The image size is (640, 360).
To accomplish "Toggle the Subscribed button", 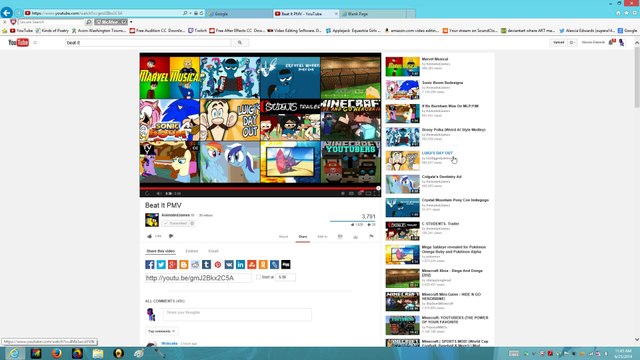I will click(175, 223).
